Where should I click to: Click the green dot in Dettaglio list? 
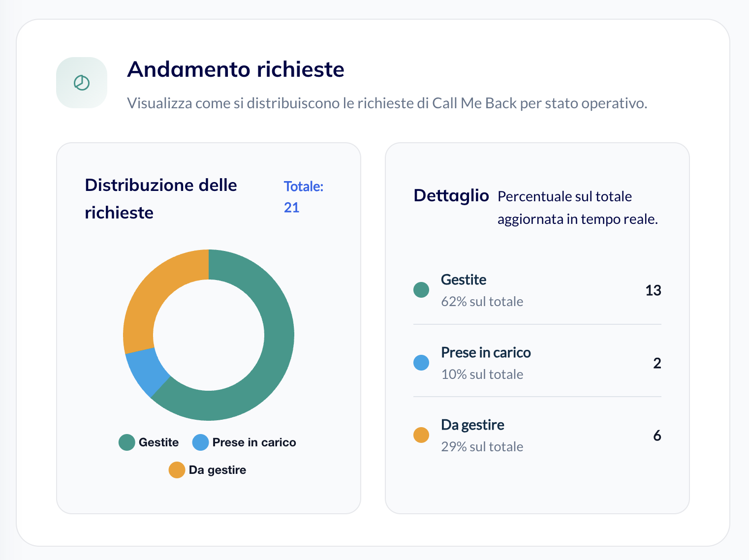tap(421, 290)
